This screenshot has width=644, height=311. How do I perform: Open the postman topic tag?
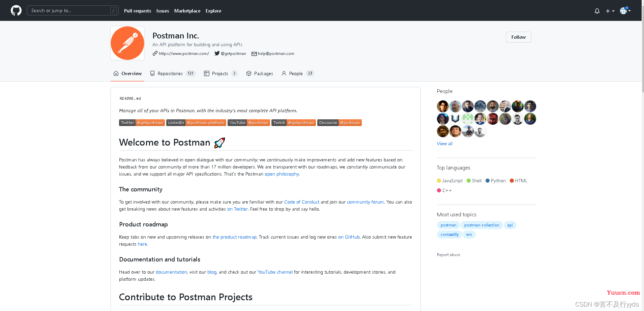coord(448,225)
